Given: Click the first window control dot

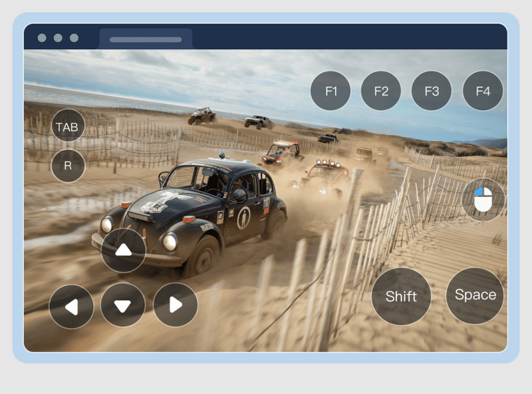Looking at the screenshot, I should [42, 38].
